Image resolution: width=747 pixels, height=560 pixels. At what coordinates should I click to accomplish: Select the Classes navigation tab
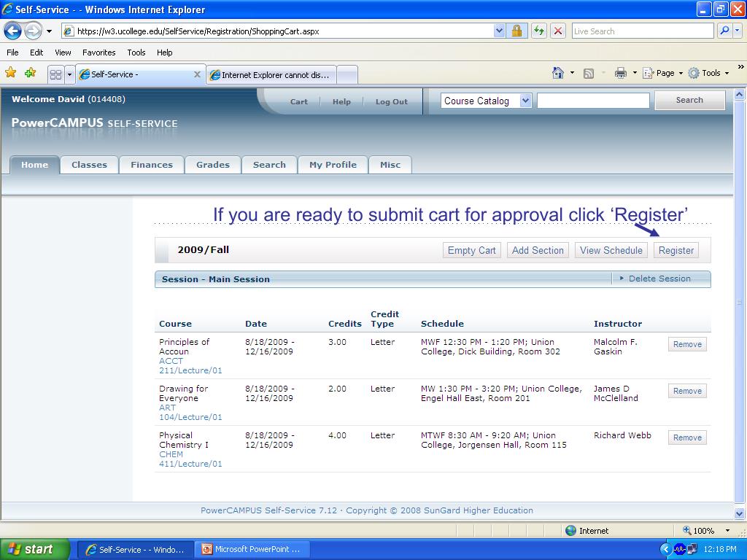pos(89,165)
